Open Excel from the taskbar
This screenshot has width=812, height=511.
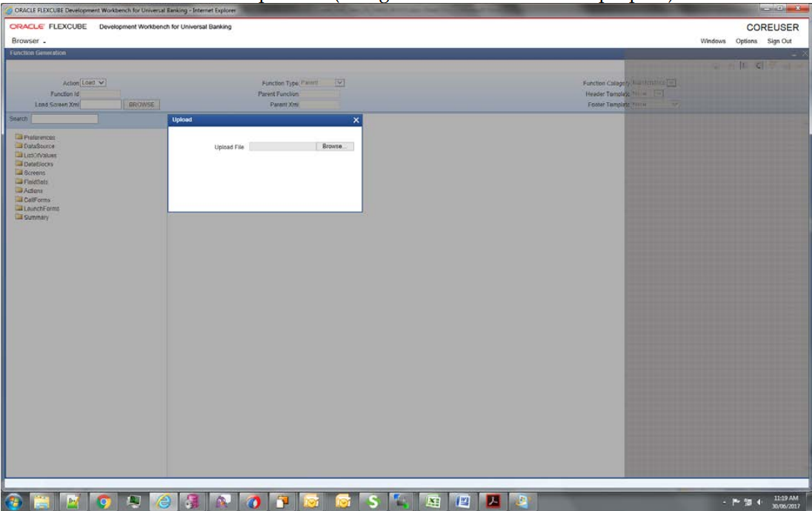click(x=433, y=501)
